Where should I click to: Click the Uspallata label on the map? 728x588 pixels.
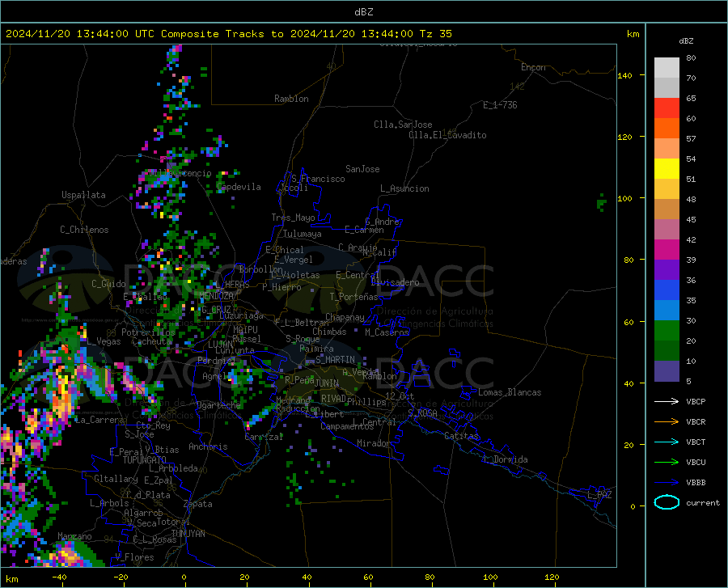click(83, 195)
